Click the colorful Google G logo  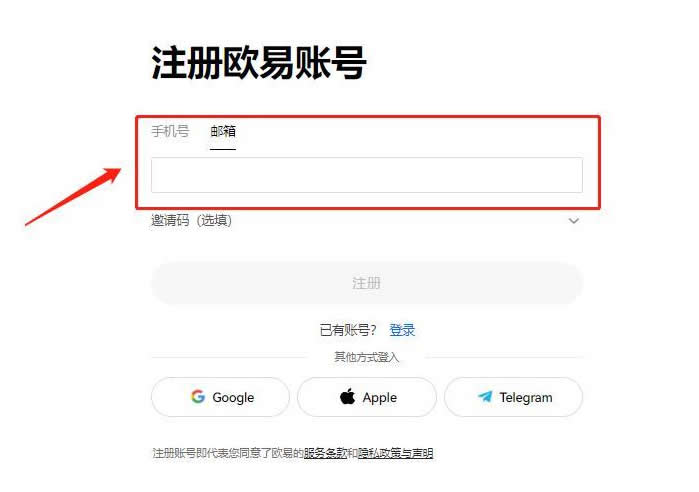coord(198,396)
